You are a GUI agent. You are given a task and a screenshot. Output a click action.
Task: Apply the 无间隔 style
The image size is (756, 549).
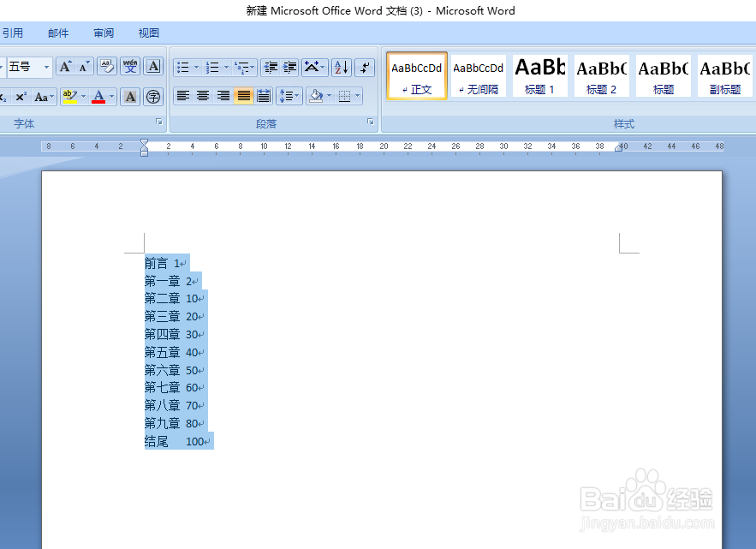click(479, 75)
